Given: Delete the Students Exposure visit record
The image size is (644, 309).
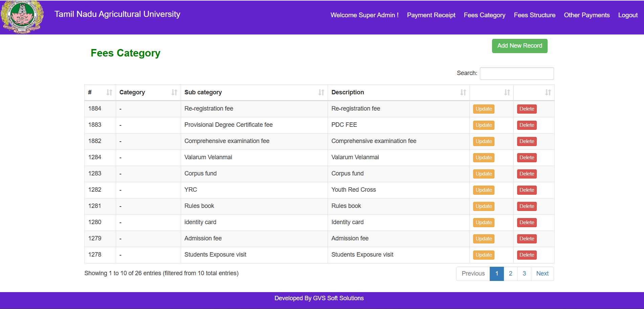Looking at the screenshot, I should (x=527, y=255).
